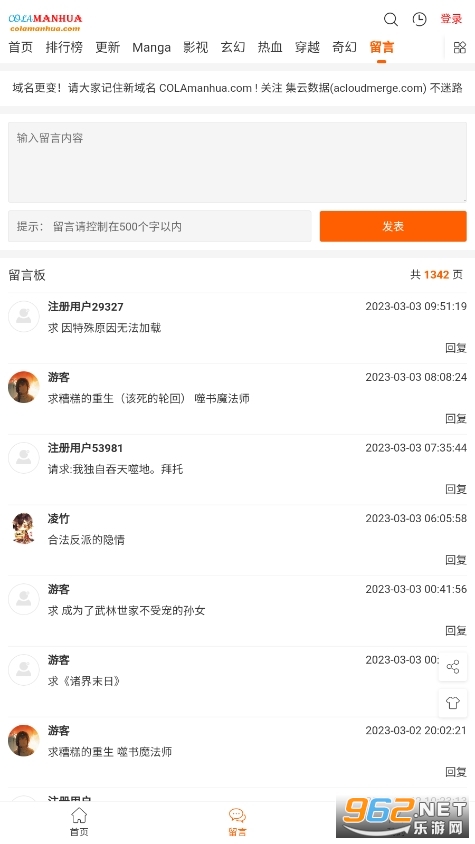Reply to 凌竹's comment

pyautogui.click(x=456, y=560)
